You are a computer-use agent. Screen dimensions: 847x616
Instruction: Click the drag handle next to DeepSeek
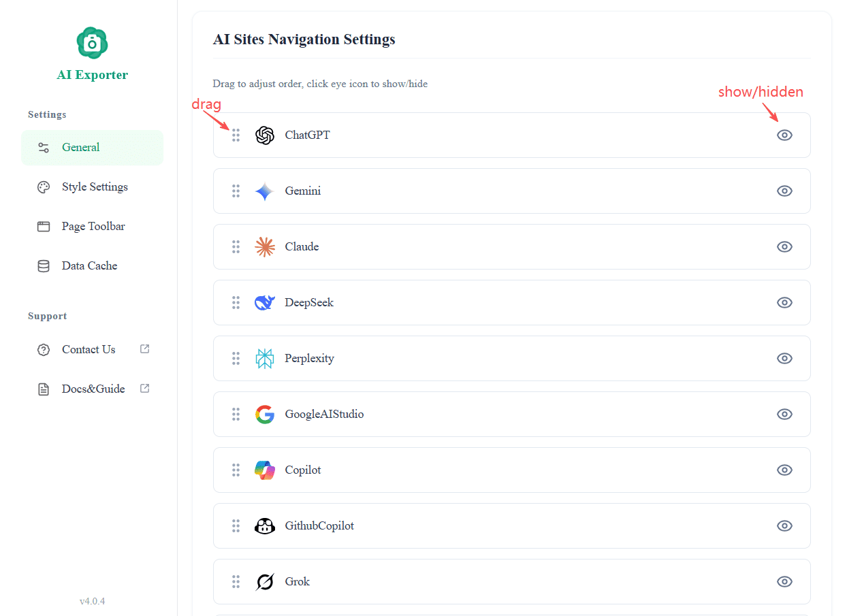(236, 302)
